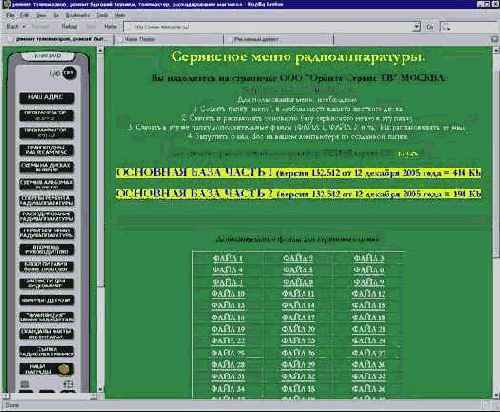Download ФАЙЛ 10 link
Viewport: 500px width, 412px height.
click(x=228, y=294)
